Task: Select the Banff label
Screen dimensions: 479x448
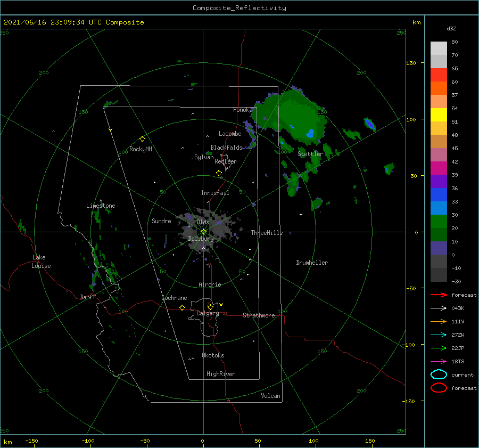Action: [x=88, y=297]
